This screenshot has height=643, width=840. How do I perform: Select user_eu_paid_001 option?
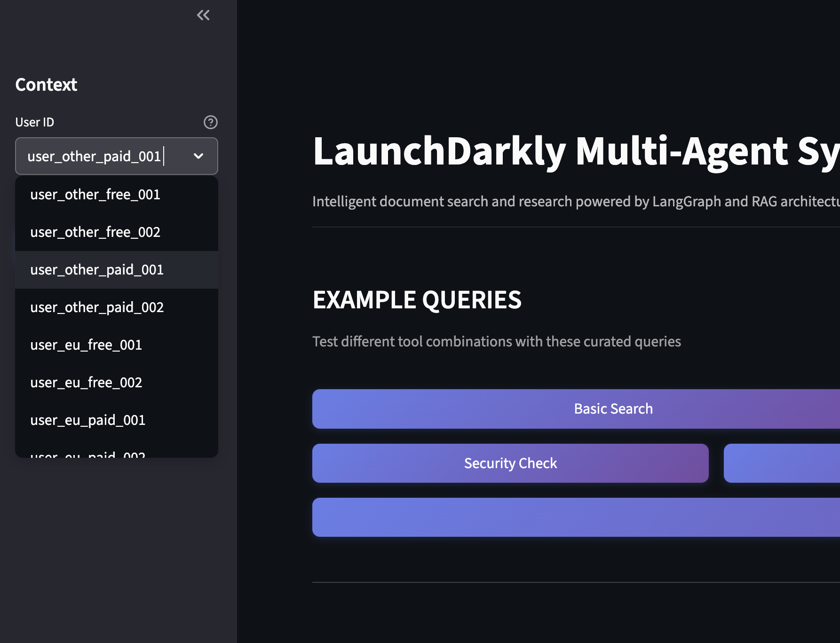(87, 420)
